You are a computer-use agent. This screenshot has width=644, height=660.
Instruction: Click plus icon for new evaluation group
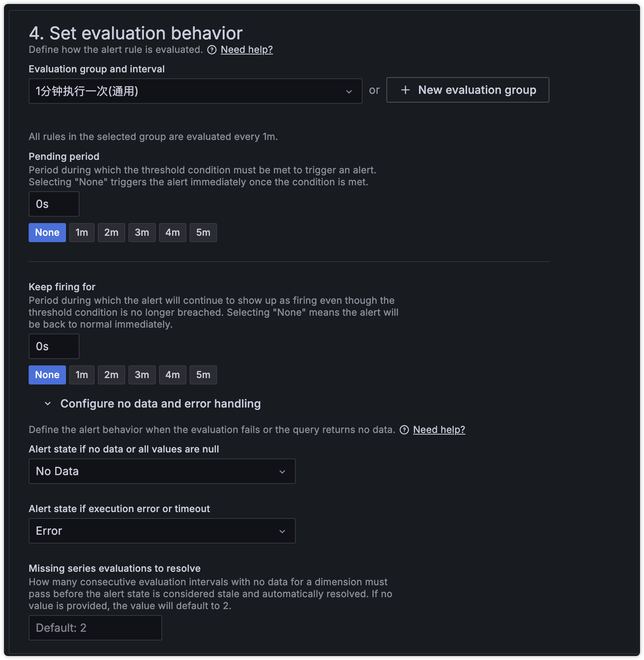tap(405, 90)
